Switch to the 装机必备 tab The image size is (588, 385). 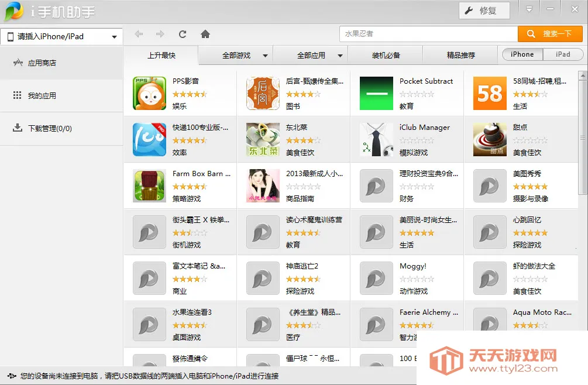point(386,56)
